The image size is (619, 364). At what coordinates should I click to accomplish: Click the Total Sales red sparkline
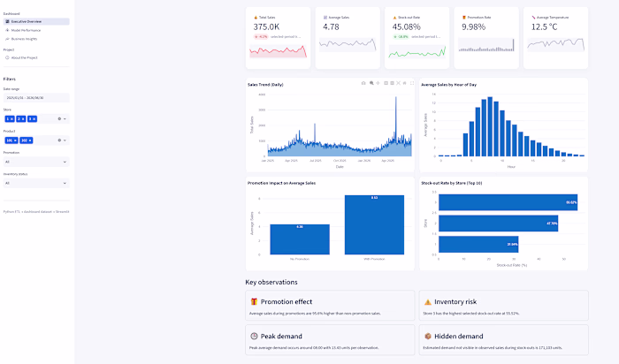tap(278, 51)
